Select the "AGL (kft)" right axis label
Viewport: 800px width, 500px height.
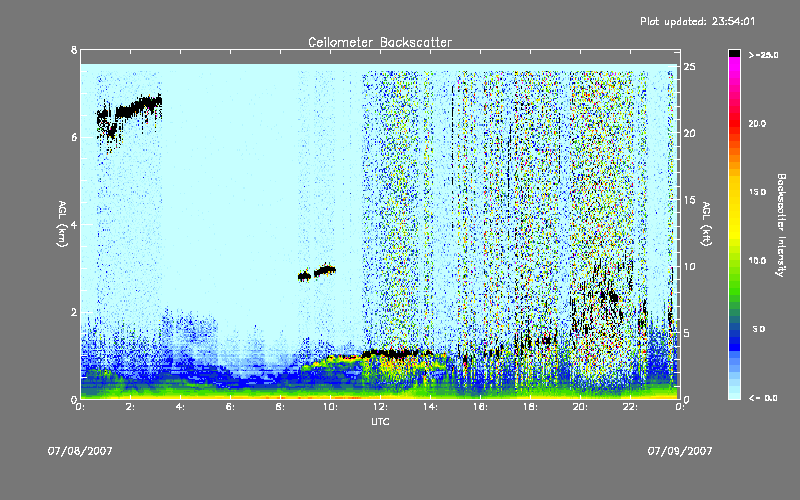(x=706, y=224)
